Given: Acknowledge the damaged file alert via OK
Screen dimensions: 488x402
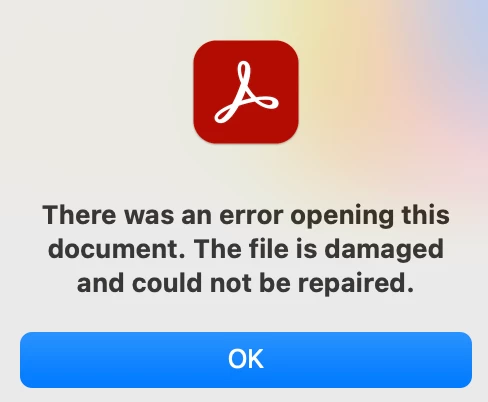Looking at the screenshot, I should 246,360.
